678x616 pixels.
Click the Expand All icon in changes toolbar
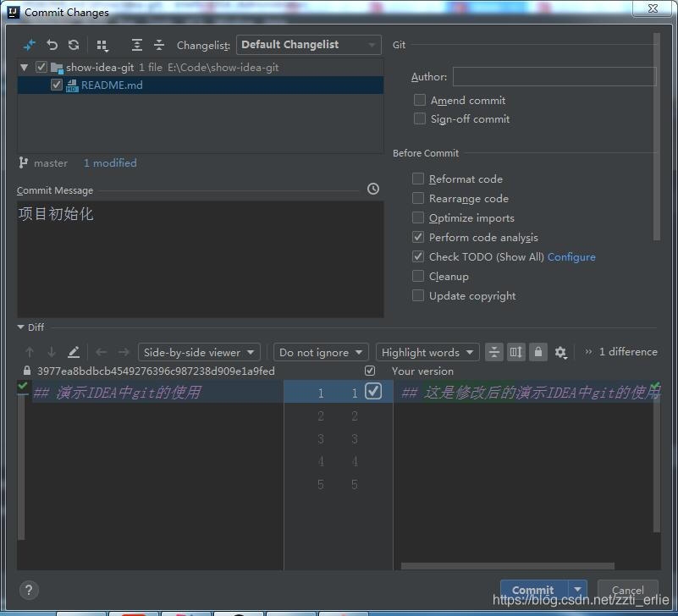pos(137,45)
